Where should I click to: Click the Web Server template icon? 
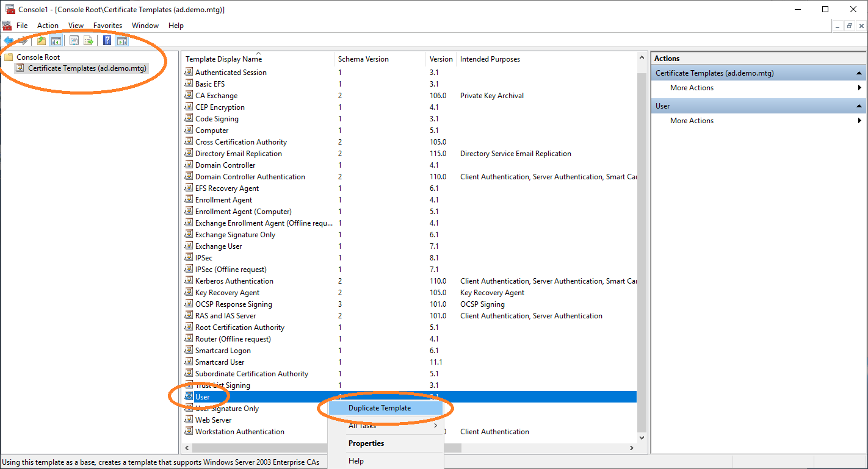click(189, 420)
